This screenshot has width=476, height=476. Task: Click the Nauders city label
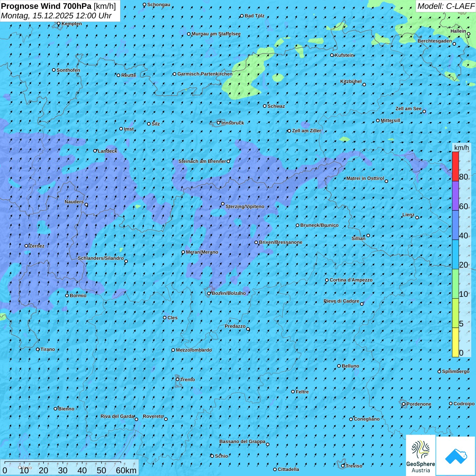[x=74, y=202]
